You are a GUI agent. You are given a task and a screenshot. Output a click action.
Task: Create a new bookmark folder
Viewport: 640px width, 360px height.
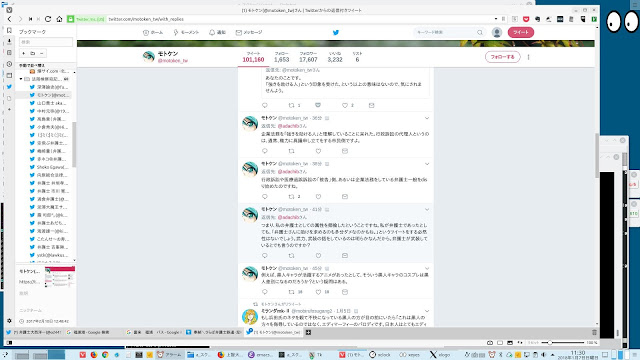[x=33, y=53]
